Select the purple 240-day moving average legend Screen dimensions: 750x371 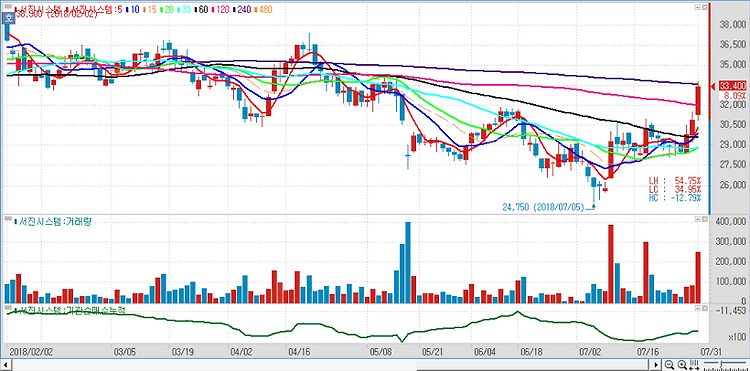click(x=241, y=10)
